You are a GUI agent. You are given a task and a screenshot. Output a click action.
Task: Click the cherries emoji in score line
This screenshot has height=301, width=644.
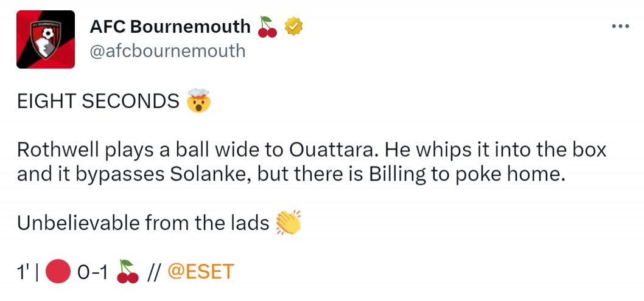pos(128,271)
